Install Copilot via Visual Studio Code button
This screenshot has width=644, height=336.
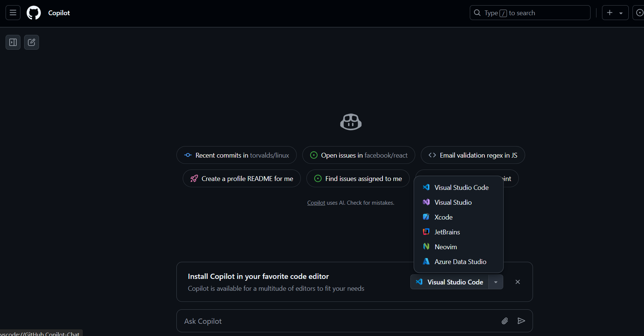(449, 282)
